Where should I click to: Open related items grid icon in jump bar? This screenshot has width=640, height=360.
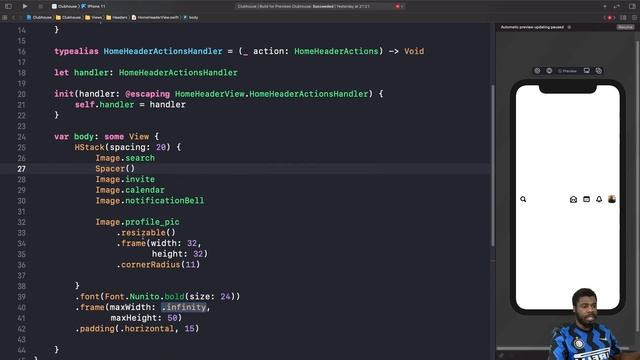tap(5, 18)
